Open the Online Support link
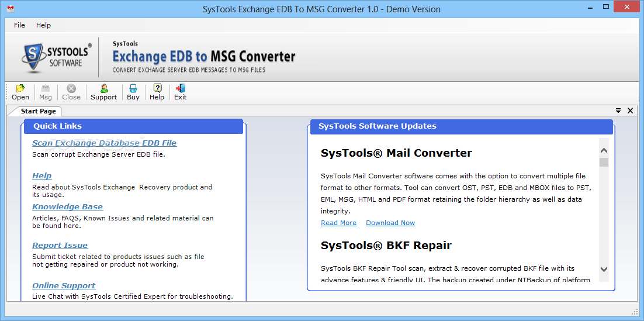This screenshot has height=321, width=644. 64,286
